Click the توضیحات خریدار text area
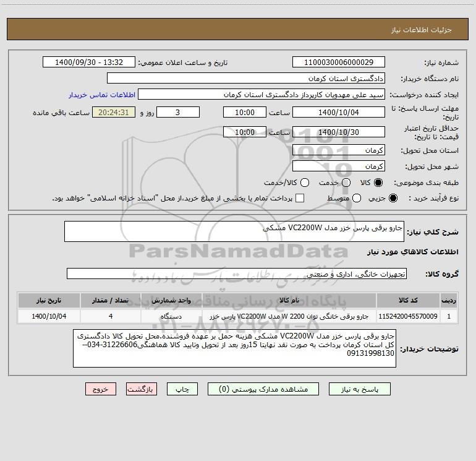This screenshot has height=461, width=476. tap(235, 348)
